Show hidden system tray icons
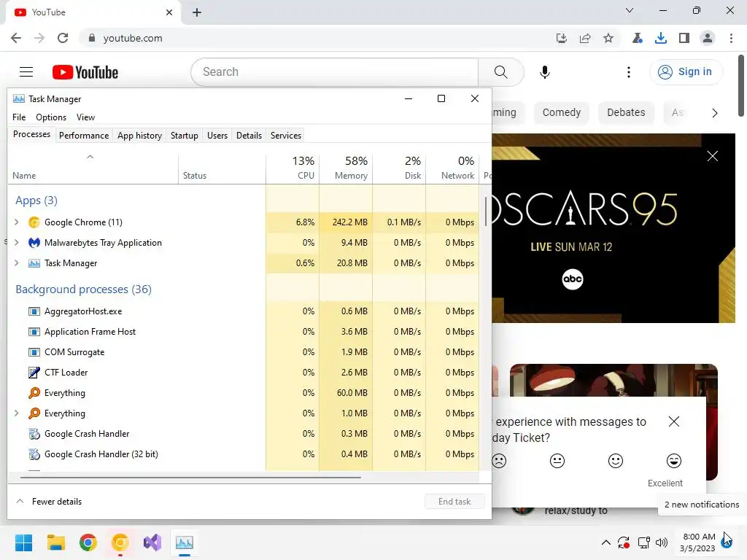 click(606, 542)
